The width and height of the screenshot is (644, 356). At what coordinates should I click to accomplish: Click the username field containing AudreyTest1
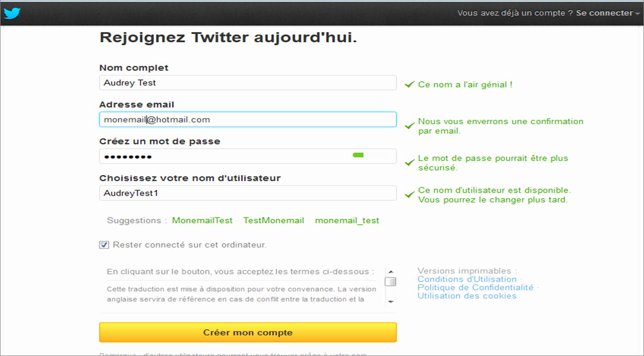(248, 193)
